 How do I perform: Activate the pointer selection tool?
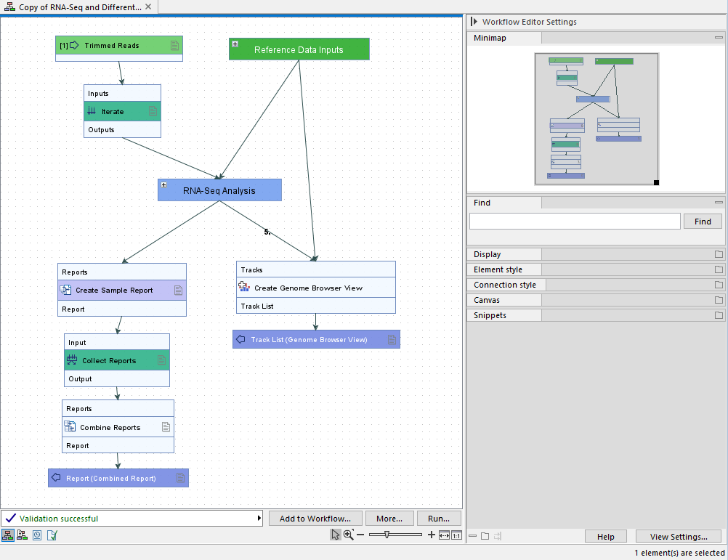(336, 534)
